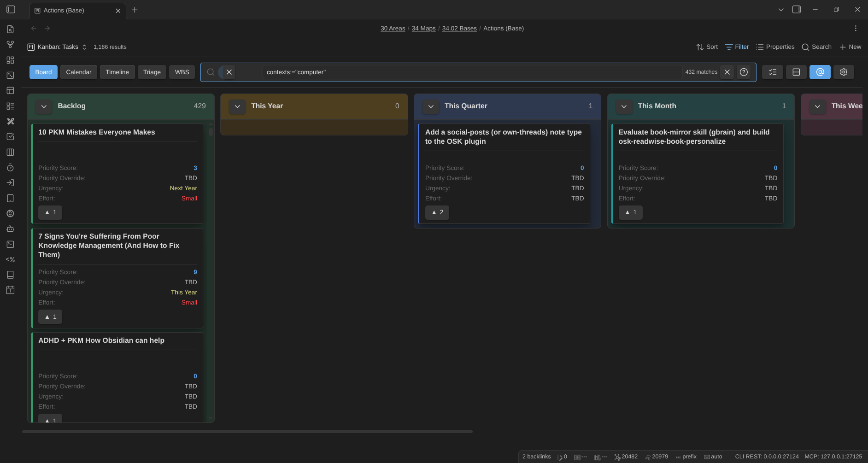Switch to the Triage view tab
This screenshot has height=463, width=868.
click(x=152, y=72)
